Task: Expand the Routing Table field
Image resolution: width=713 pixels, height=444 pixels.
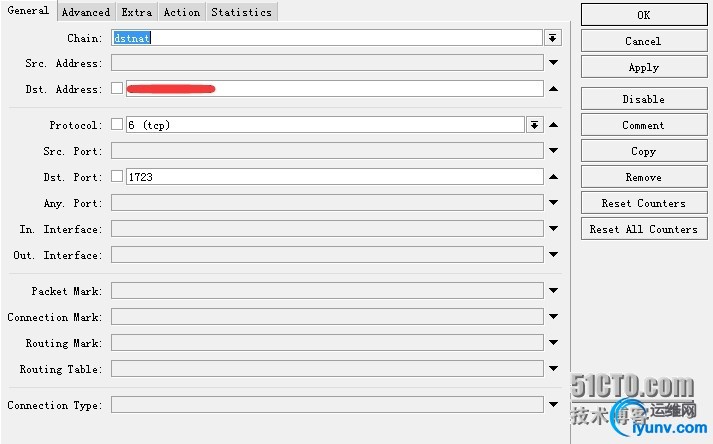Action: click(x=553, y=368)
